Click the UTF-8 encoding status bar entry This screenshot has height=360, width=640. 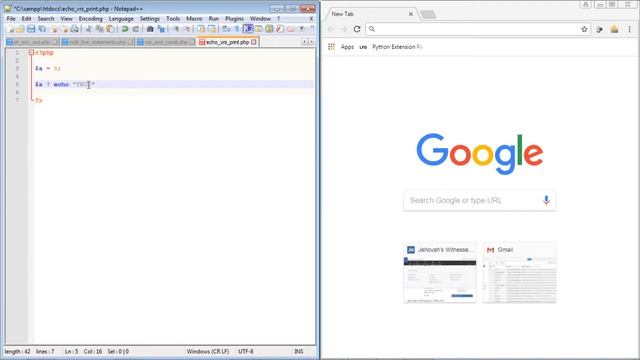(246, 351)
